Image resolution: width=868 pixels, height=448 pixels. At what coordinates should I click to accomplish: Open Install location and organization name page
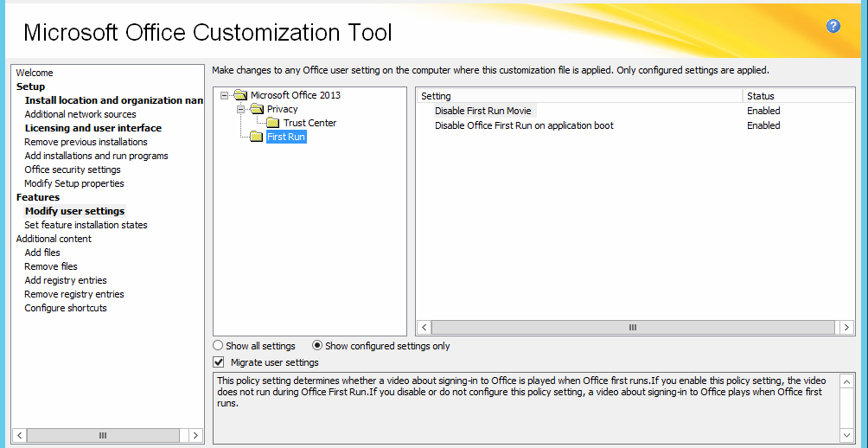tap(114, 100)
